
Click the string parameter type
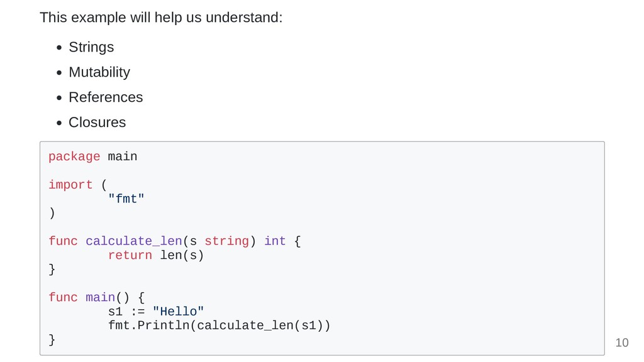pyautogui.click(x=226, y=241)
